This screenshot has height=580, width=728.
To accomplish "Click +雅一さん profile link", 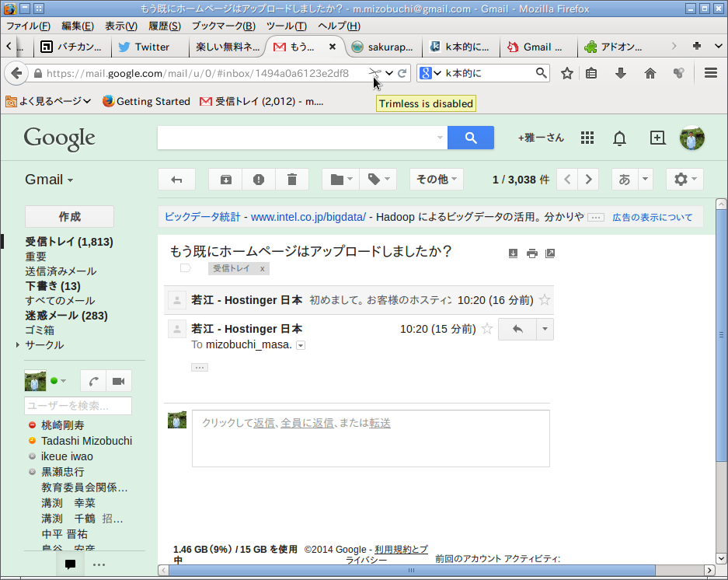I will 541,138.
